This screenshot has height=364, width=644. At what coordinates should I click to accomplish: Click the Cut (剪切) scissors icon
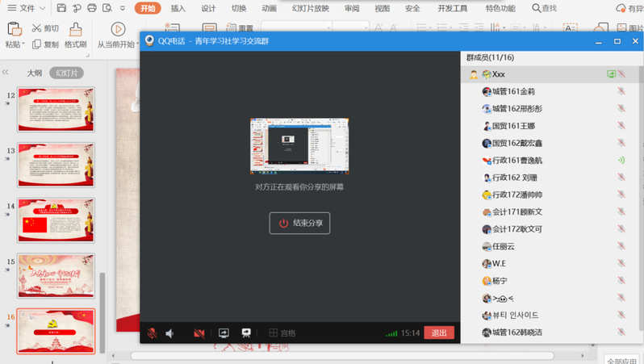(37, 28)
